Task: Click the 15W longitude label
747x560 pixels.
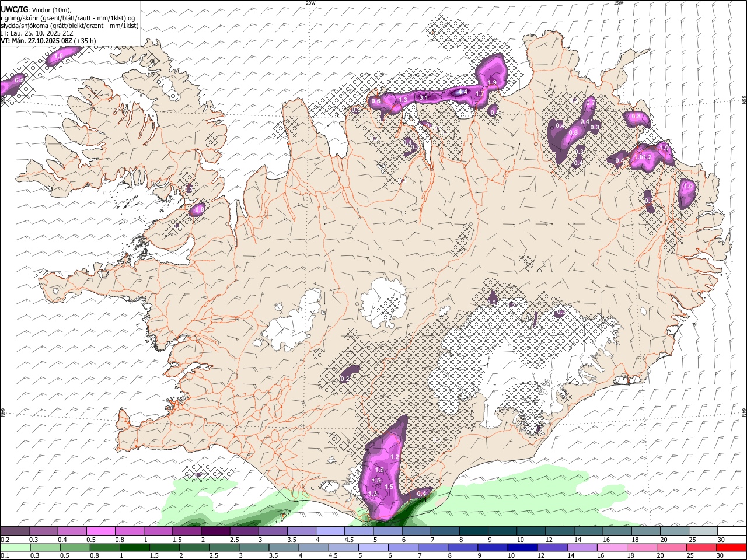Action: [619, 3]
